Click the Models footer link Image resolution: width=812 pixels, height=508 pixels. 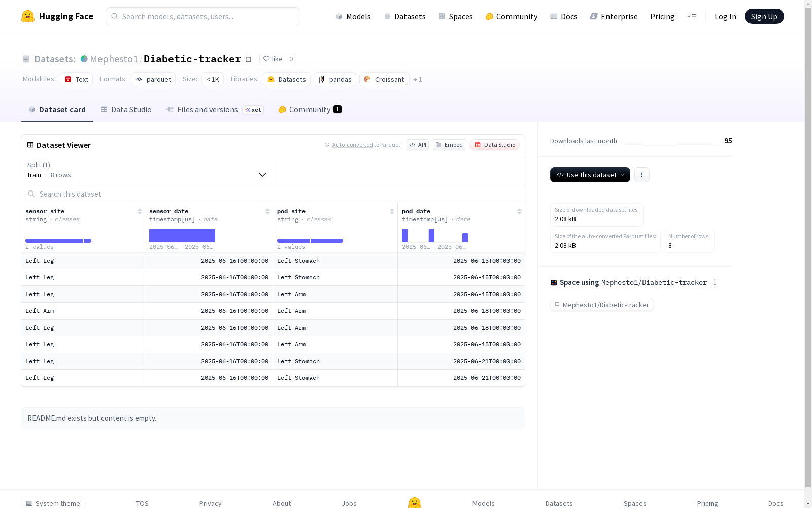484,503
